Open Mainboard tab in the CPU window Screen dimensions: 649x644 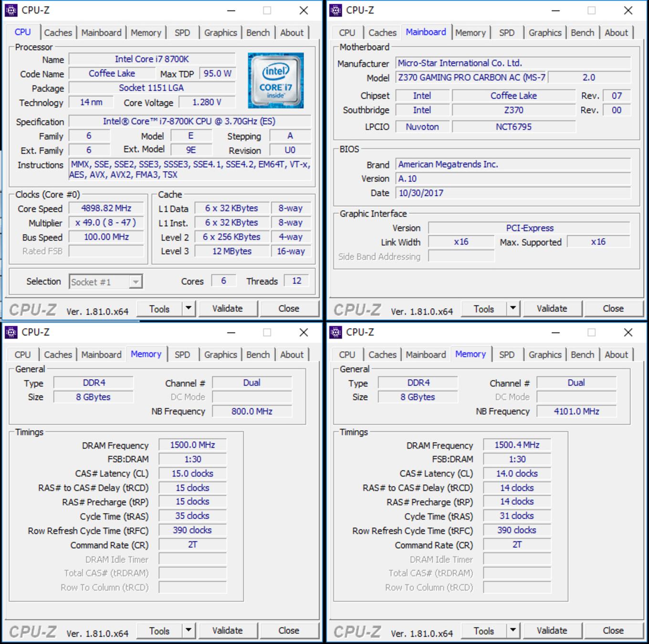point(101,32)
